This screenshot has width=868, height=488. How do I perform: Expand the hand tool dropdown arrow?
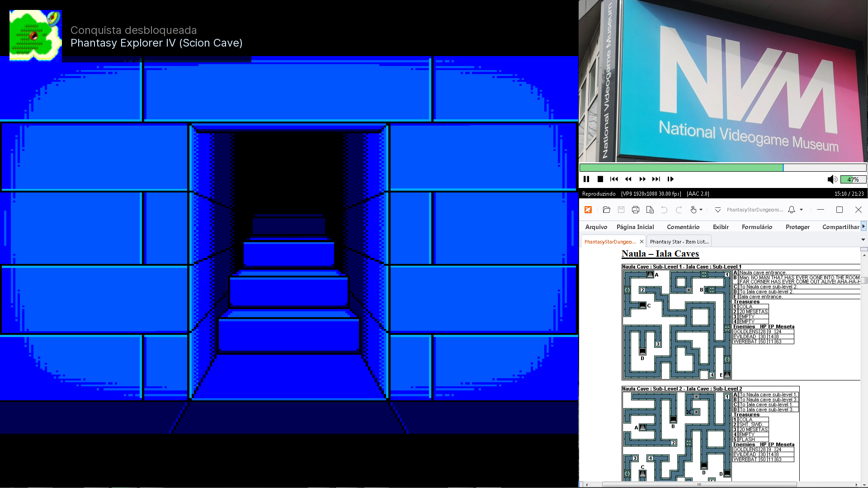coord(701,210)
